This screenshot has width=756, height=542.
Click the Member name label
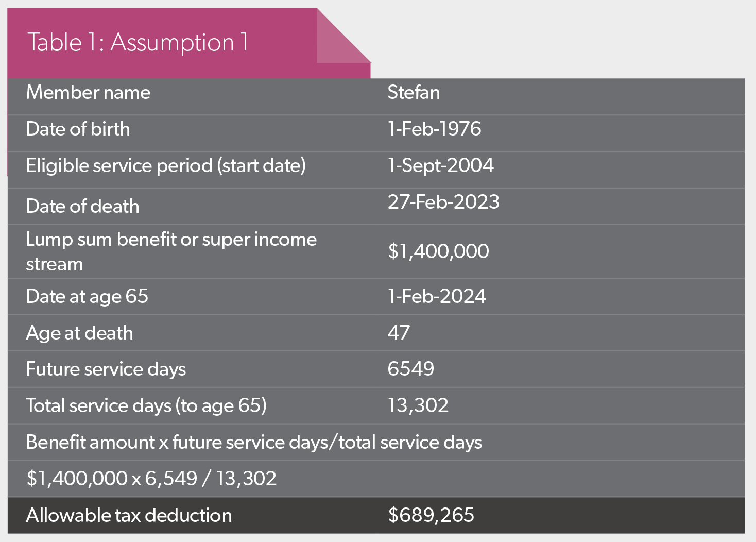click(x=88, y=93)
